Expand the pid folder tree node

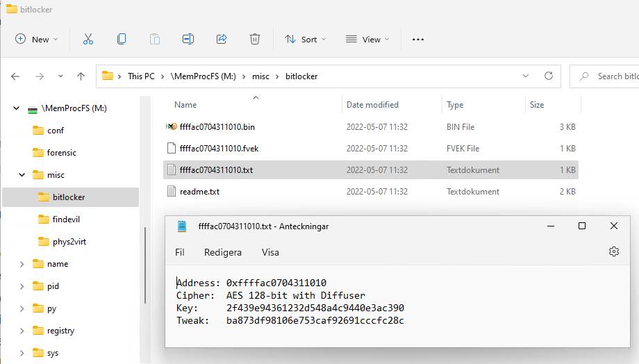22,286
